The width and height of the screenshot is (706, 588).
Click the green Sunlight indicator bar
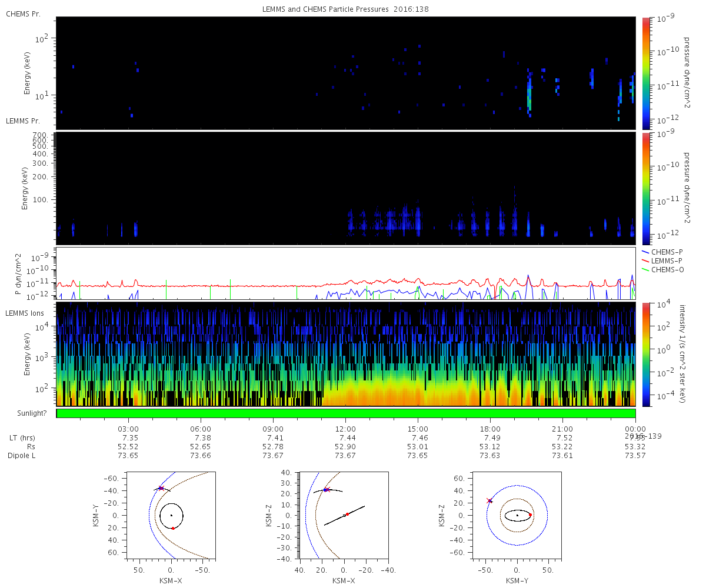coord(346,413)
